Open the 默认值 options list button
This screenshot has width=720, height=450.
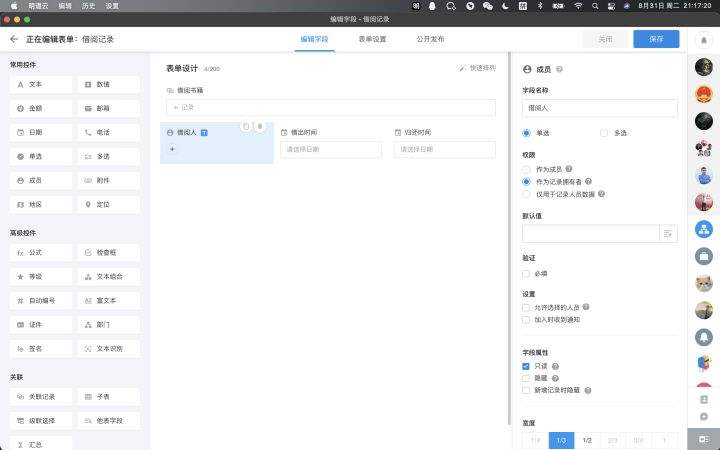(x=669, y=233)
